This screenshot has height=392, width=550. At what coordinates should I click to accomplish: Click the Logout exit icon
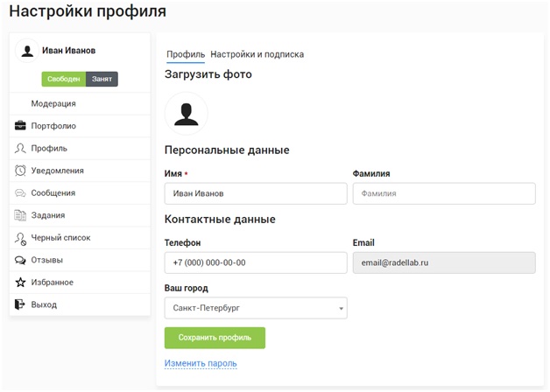(20, 304)
